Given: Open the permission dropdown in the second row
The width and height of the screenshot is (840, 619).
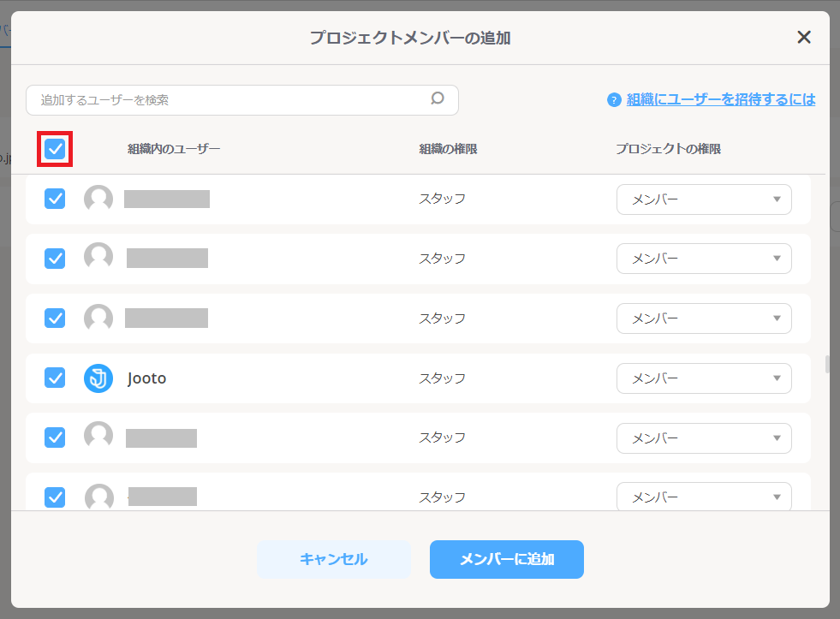Looking at the screenshot, I should coord(704,258).
